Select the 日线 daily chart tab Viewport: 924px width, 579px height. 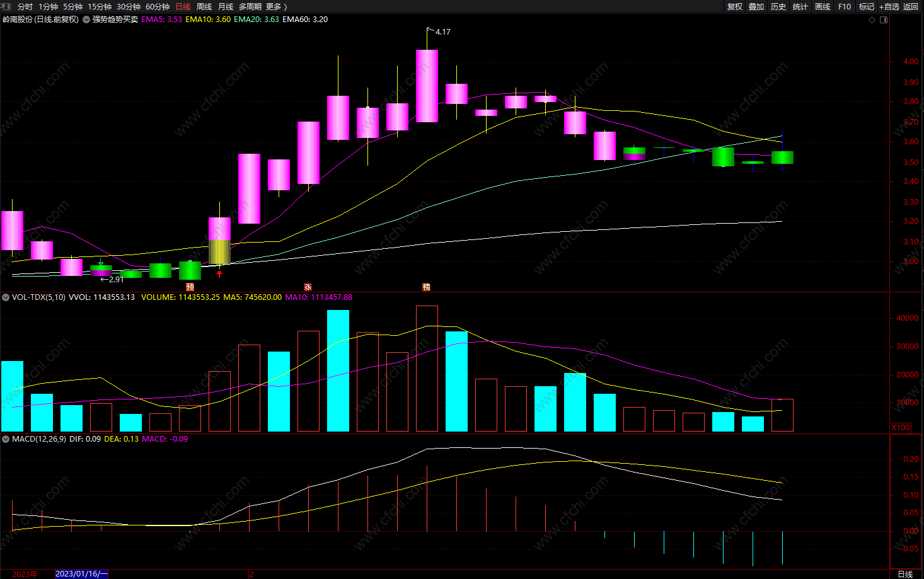tap(183, 6)
